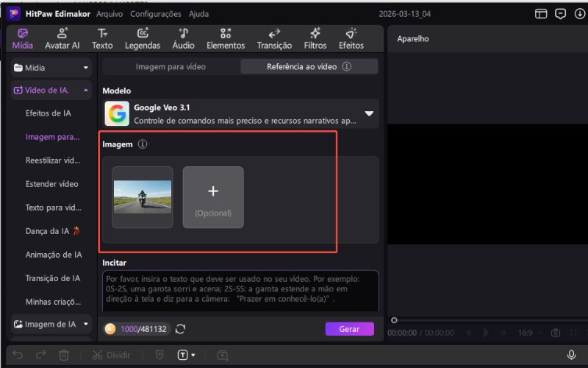Click the microphone record icon
Screen dimensions: 588x368
pyautogui.click(x=571, y=355)
